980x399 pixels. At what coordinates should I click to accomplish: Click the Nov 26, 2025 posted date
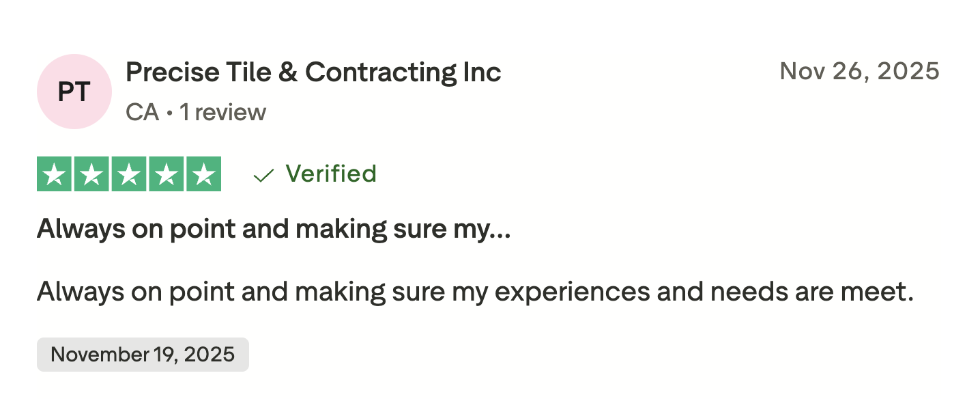click(859, 71)
